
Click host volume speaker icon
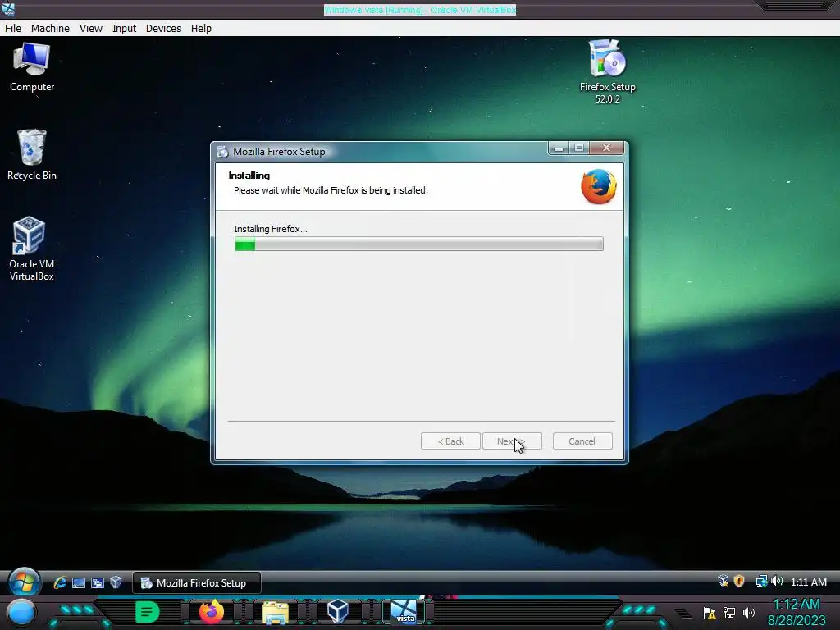coord(748,612)
